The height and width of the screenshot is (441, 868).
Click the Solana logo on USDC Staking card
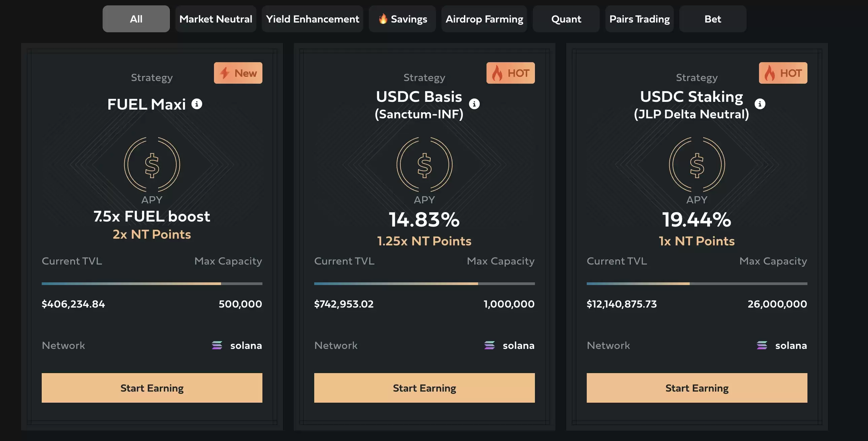pos(762,346)
